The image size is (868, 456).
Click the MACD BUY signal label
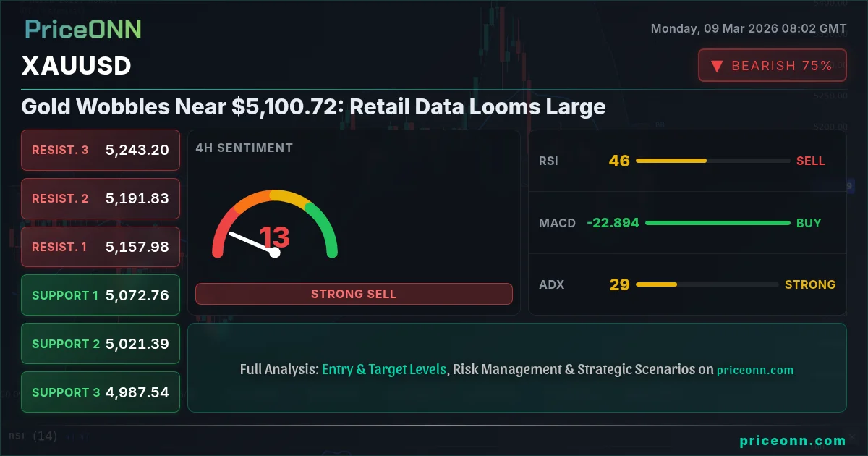pos(809,223)
